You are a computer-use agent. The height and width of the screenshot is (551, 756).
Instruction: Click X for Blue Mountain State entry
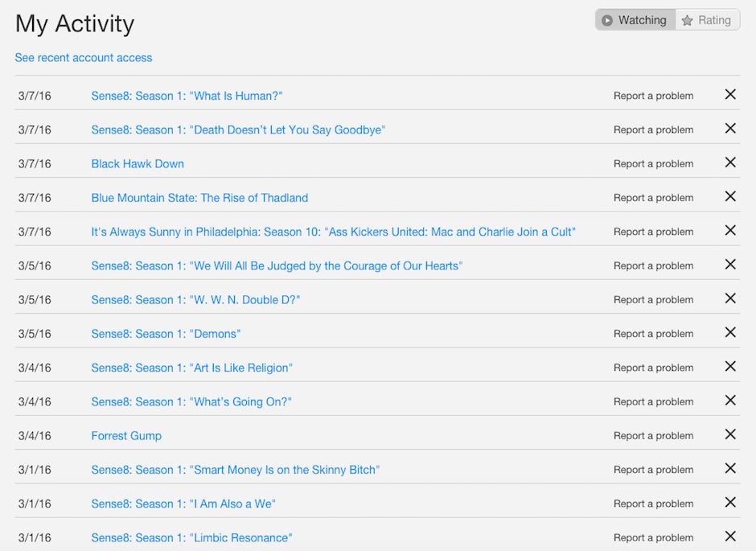click(730, 197)
